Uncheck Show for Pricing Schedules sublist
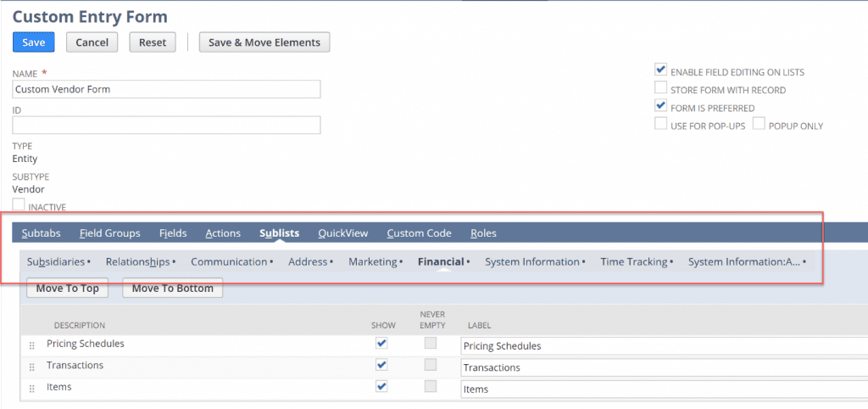868x409 pixels. (x=381, y=344)
